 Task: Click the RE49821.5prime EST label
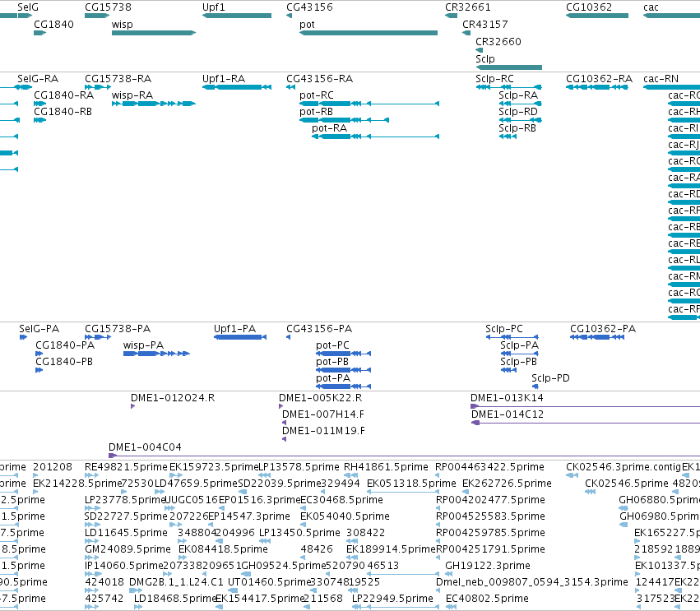pyautogui.click(x=127, y=467)
